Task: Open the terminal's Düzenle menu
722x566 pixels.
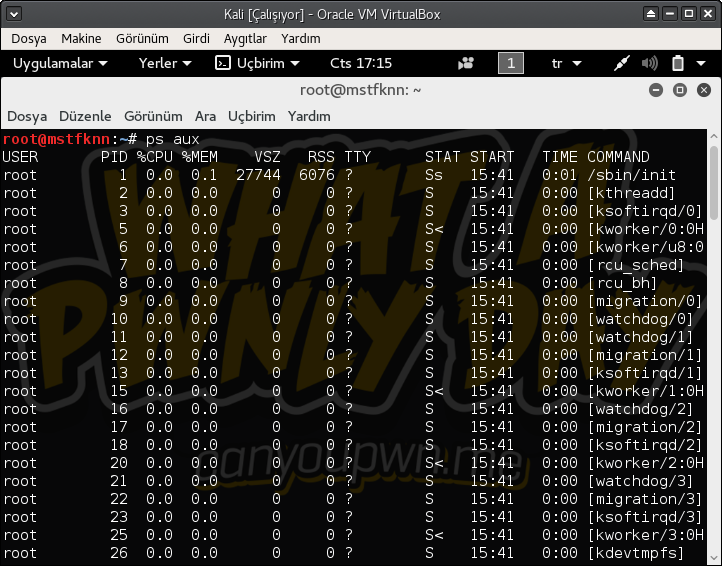Action: pyautogui.click(x=85, y=116)
